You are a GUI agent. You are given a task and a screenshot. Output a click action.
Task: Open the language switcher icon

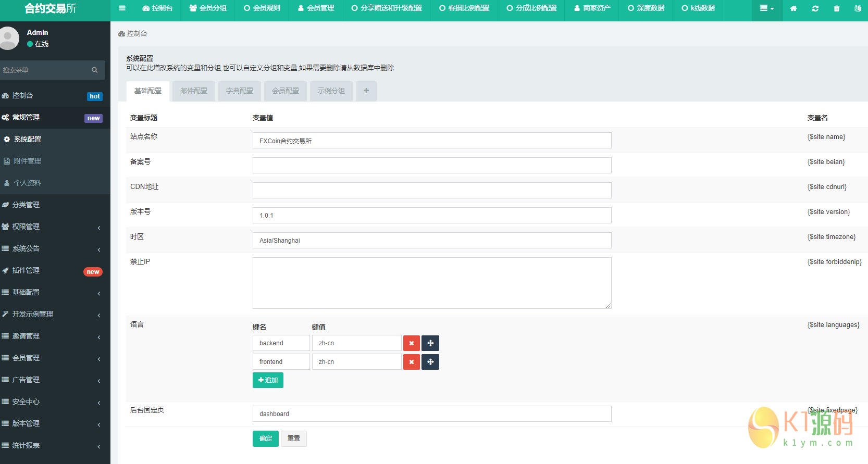[x=858, y=8]
